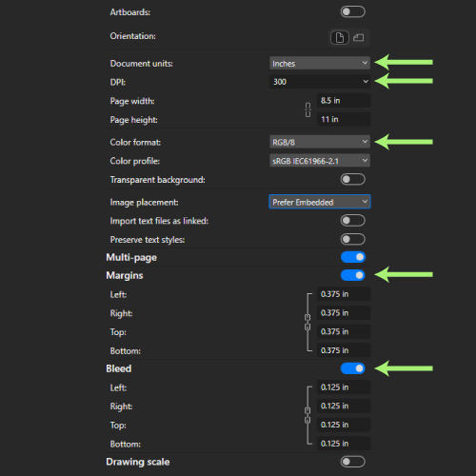Enable Transparent background switch
This screenshot has width=476, height=476.
352,180
